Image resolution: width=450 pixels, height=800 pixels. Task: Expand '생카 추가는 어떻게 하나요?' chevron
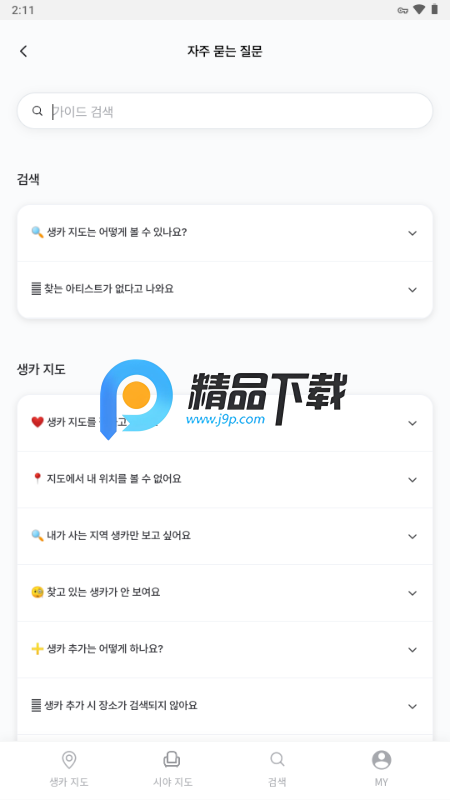click(x=412, y=649)
